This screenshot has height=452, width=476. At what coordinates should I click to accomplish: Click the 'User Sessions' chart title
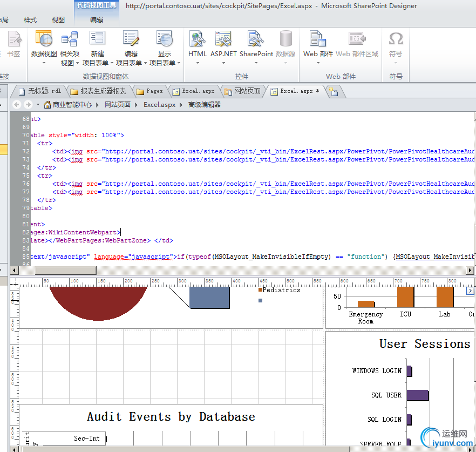tap(425, 344)
